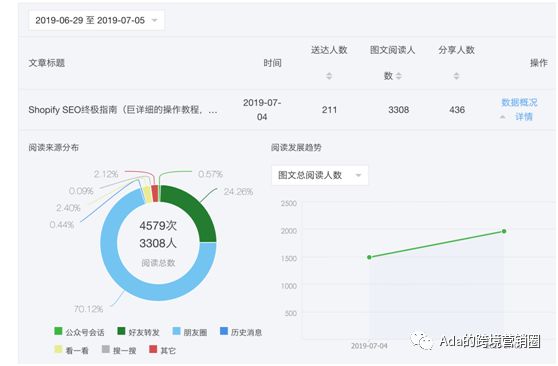Open 数据概况 link
The width and height of the screenshot is (558, 366).
coord(519,103)
